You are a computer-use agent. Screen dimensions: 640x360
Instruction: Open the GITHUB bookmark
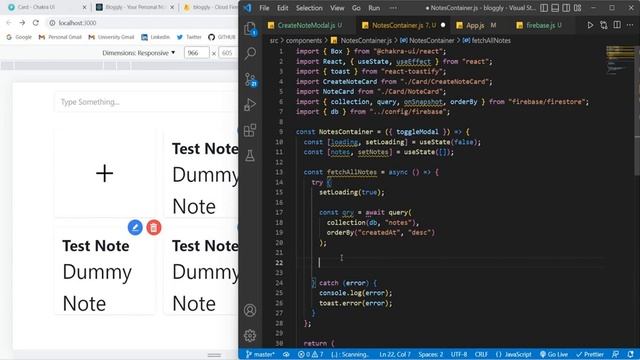222,37
